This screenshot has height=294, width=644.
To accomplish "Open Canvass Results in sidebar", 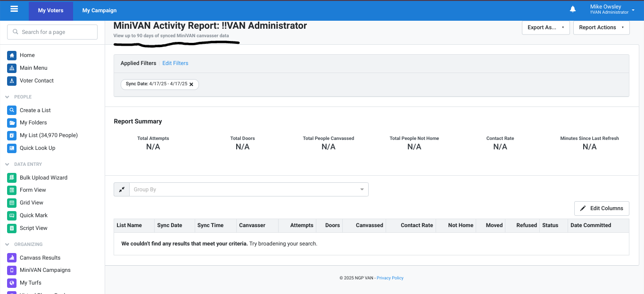I will pos(40,258).
